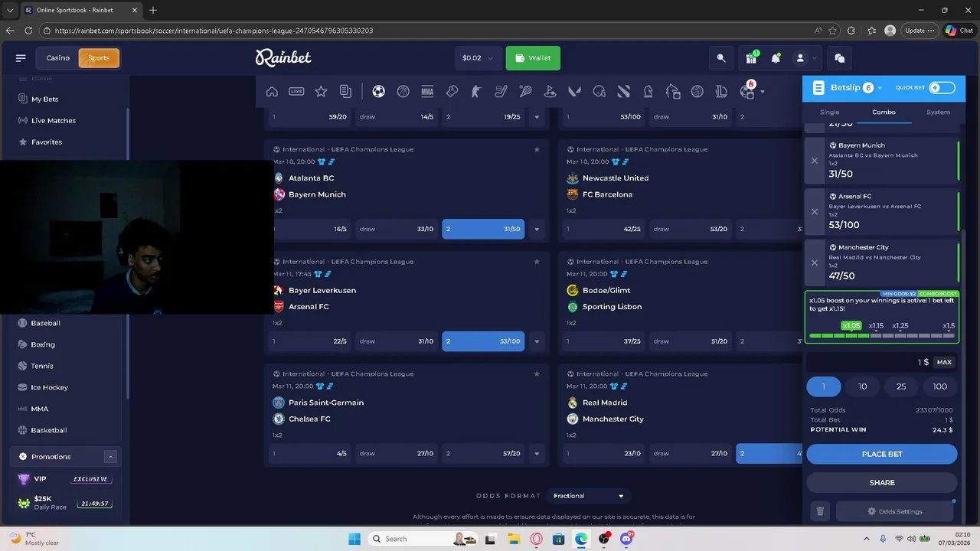Click the x1.05 combo boost marker
980x551 pixels.
coord(851,326)
